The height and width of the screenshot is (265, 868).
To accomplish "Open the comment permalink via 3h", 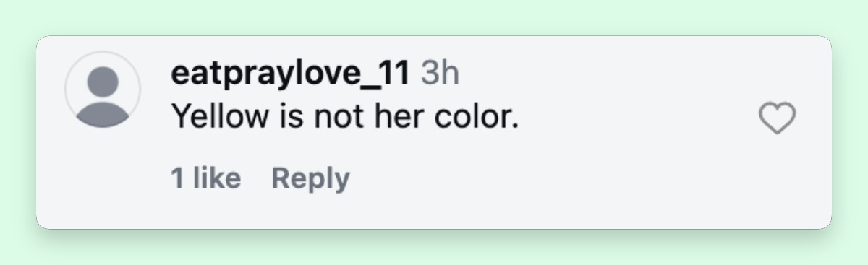I will click(x=440, y=72).
